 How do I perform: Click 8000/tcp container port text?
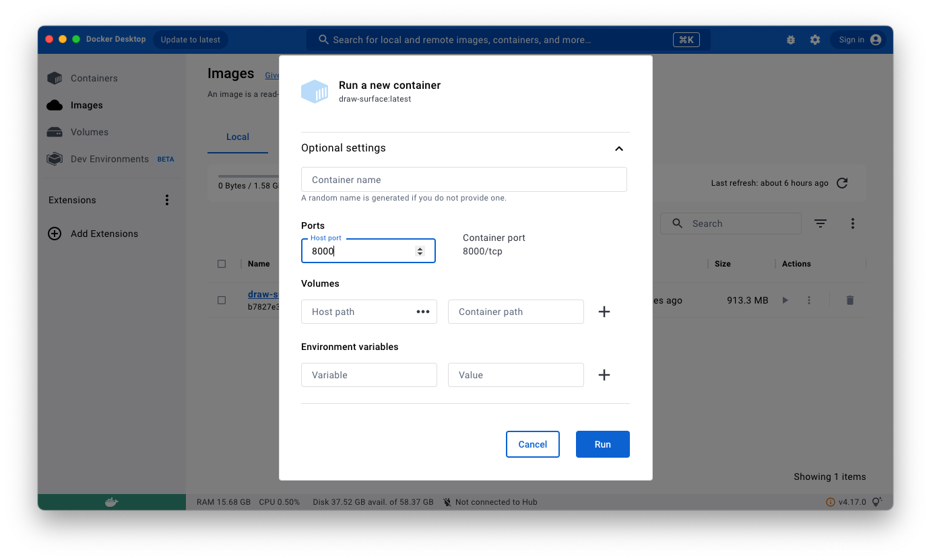coord(482,251)
